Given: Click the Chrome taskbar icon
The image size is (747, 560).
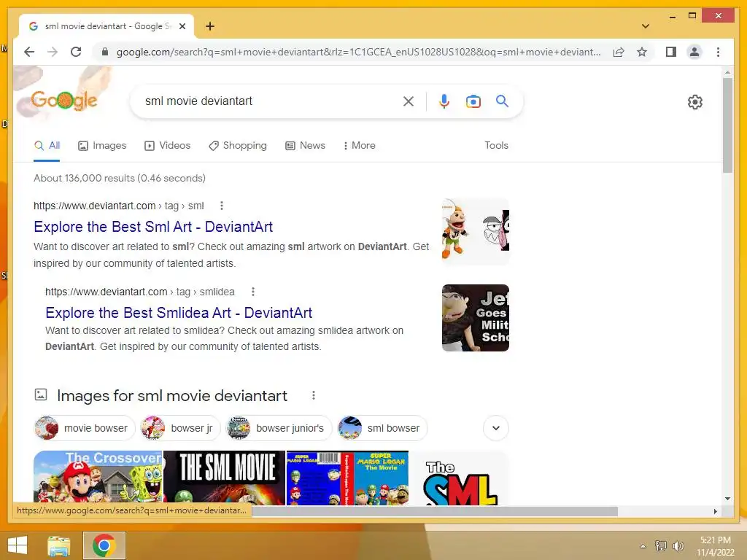Looking at the screenshot, I should [x=104, y=545].
